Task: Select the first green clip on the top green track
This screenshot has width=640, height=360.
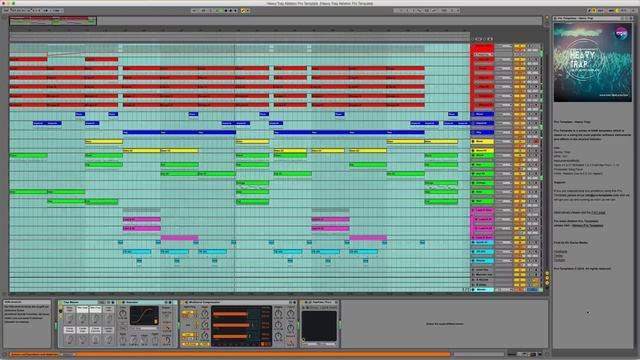Action: [x=28, y=156]
